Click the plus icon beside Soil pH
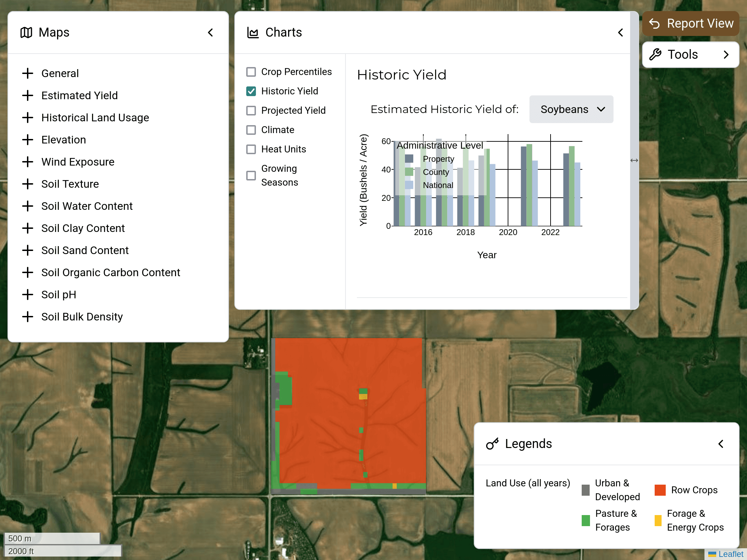Viewport: 747px width, 560px height. [28, 295]
